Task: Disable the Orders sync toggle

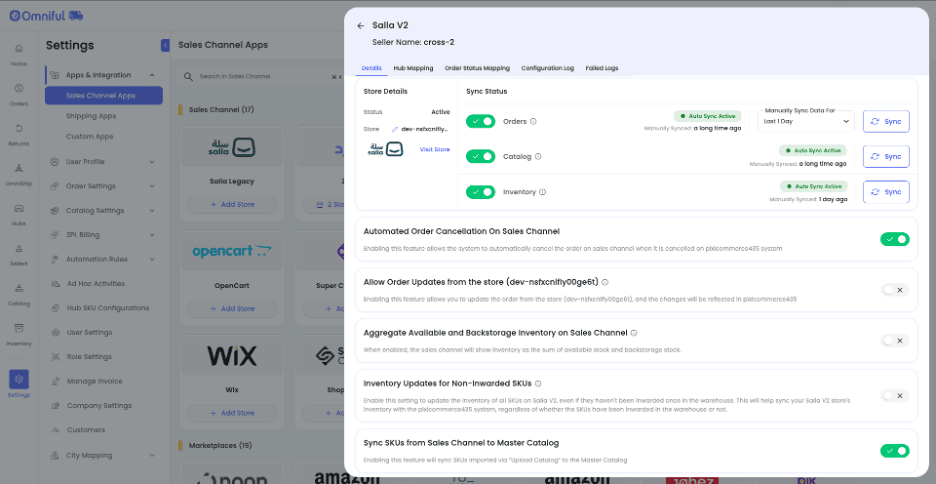Action: click(x=481, y=121)
